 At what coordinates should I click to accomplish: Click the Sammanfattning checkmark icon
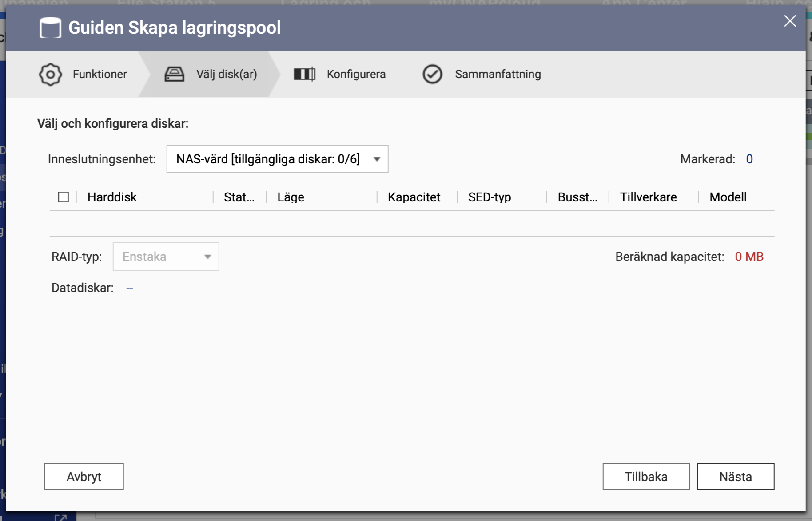pyautogui.click(x=432, y=74)
